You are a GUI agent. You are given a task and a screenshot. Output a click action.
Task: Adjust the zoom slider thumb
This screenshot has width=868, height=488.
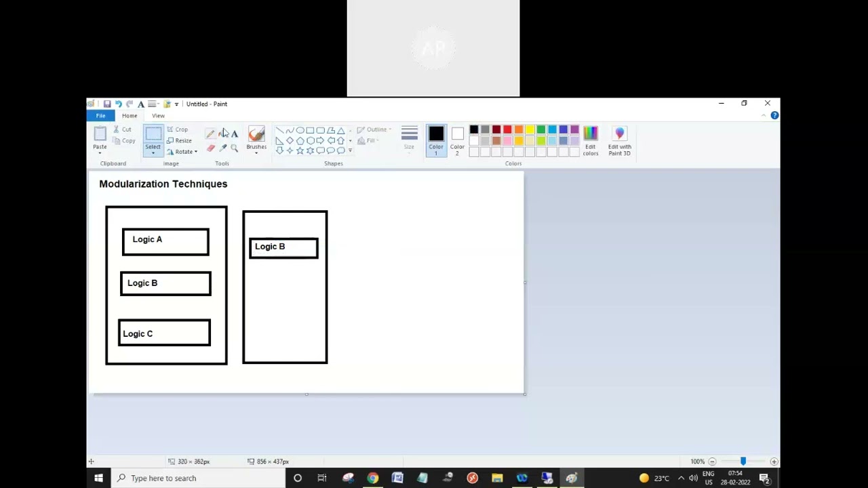click(743, 462)
